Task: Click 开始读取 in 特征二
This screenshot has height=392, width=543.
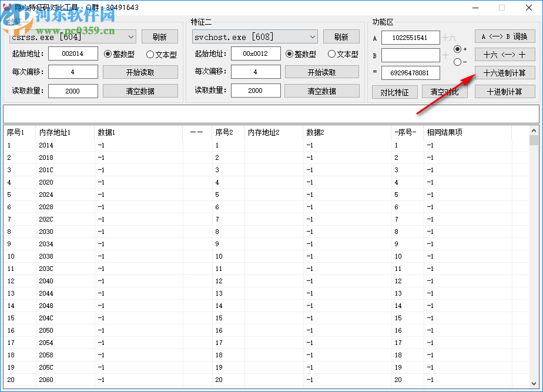Action: 322,72
